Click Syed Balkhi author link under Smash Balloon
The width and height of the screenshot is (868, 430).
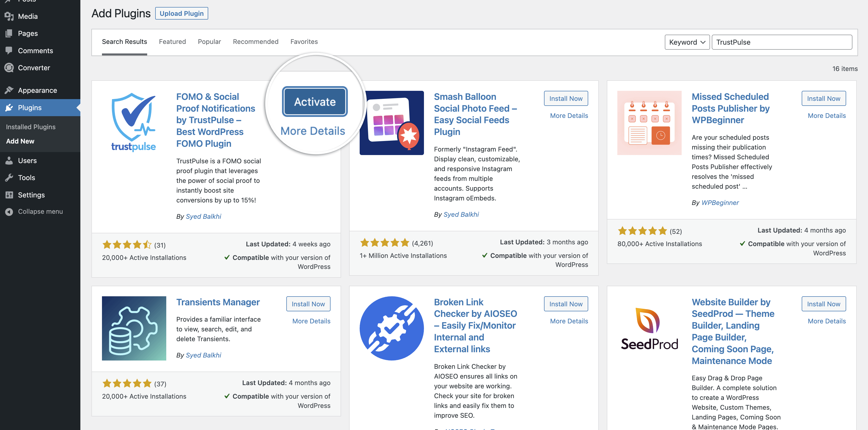coord(461,214)
